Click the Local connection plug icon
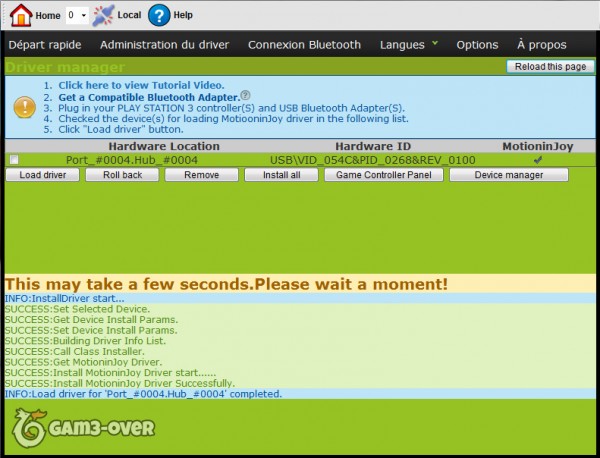600x458 pixels. (103, 15)
